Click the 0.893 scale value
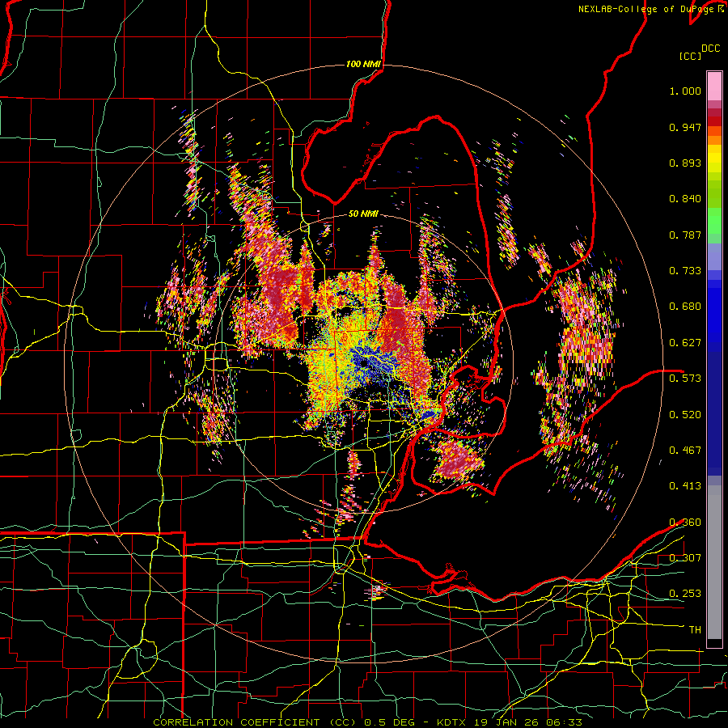The height and width of the screenshot is (728, 728). click(x=685, y=163)
